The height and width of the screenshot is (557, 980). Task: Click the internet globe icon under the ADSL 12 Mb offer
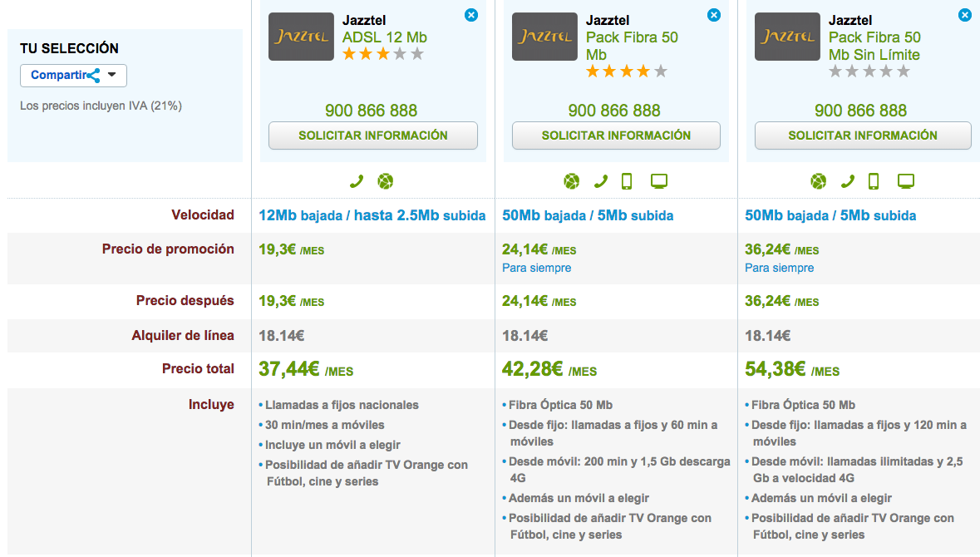386,181
